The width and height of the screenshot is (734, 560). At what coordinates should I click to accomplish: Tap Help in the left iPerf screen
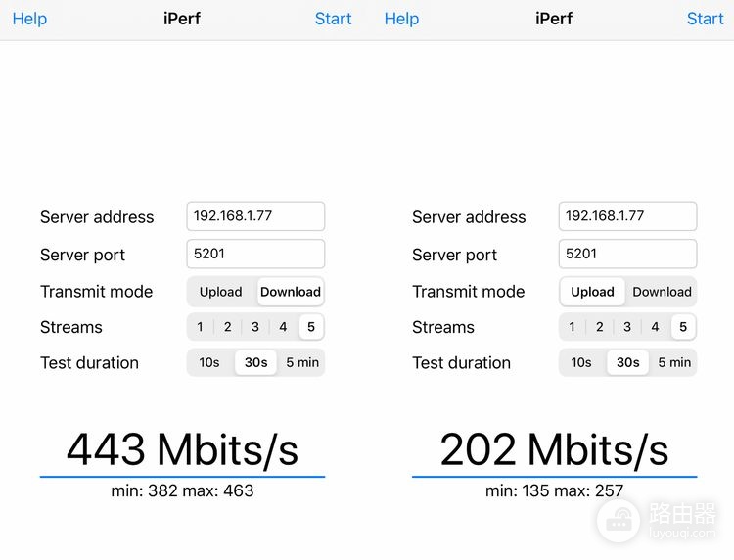click(29, 19)
